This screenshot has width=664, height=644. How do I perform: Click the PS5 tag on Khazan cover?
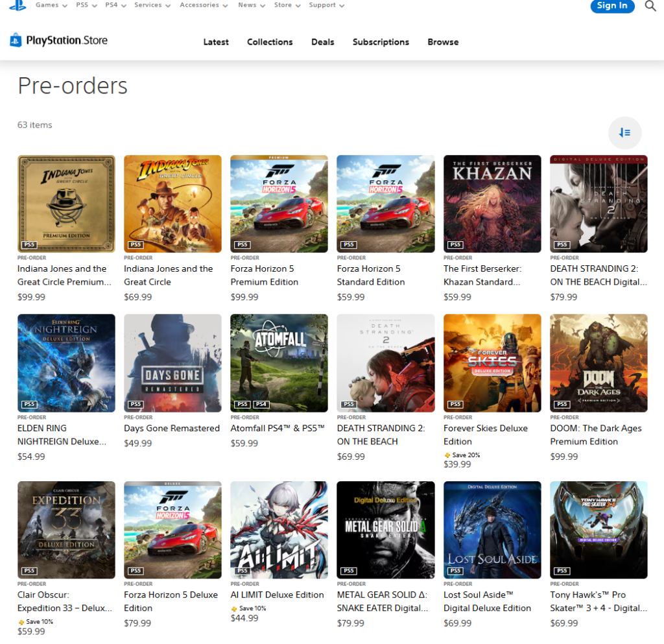[x=455, y=244]
